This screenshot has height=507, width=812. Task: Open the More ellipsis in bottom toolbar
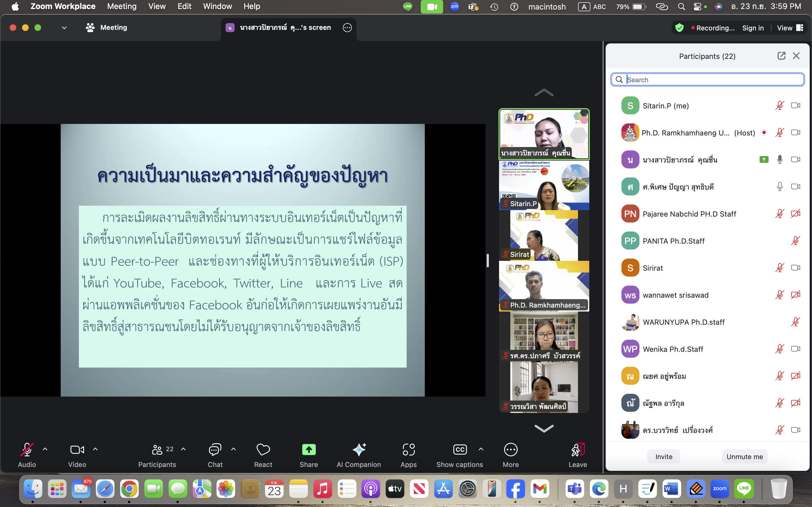[510, 450]
